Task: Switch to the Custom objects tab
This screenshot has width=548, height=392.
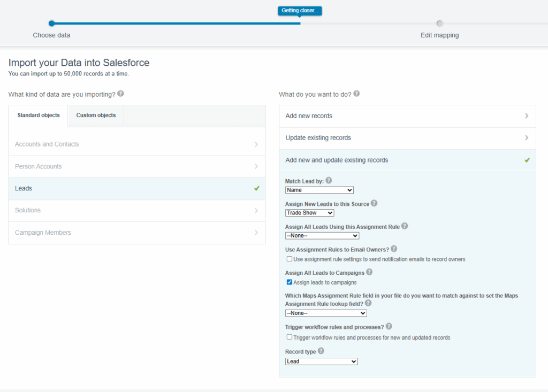Action: pos(95,115)
